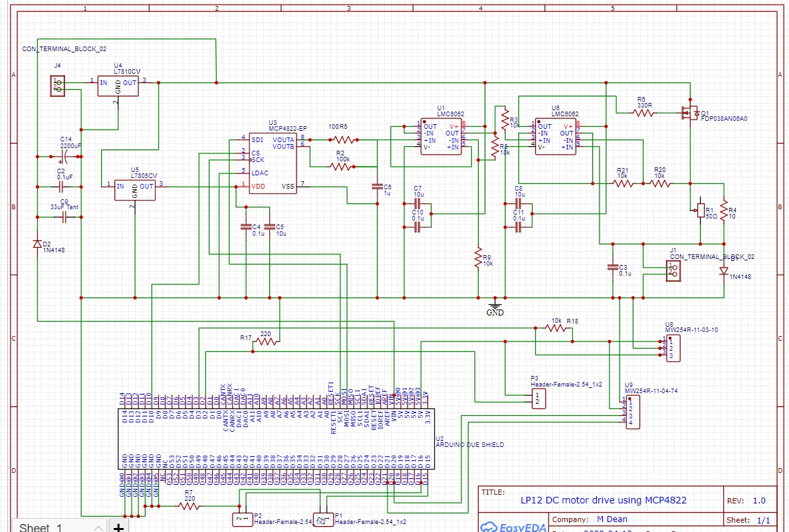The width and height of the screenshot is (789, 532).
Task: Select the U1 LMC6062 op-amp symbol
Action: pos(441,136)
